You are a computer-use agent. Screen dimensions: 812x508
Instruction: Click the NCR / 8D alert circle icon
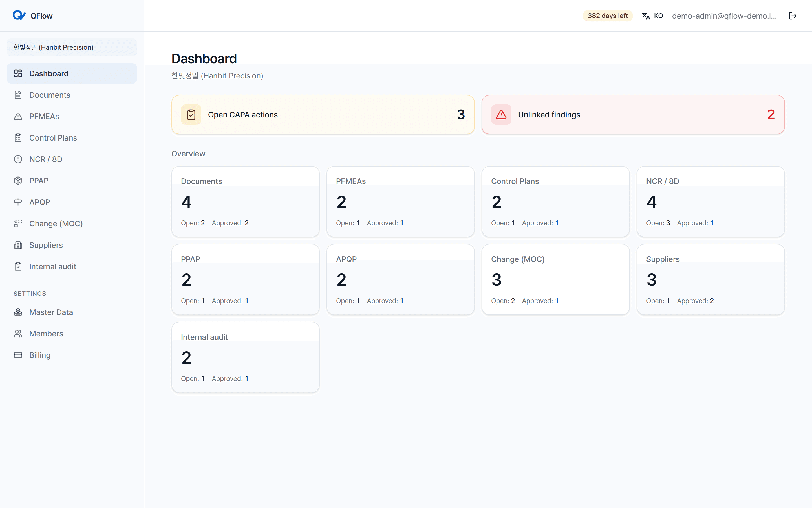[18, 159]
